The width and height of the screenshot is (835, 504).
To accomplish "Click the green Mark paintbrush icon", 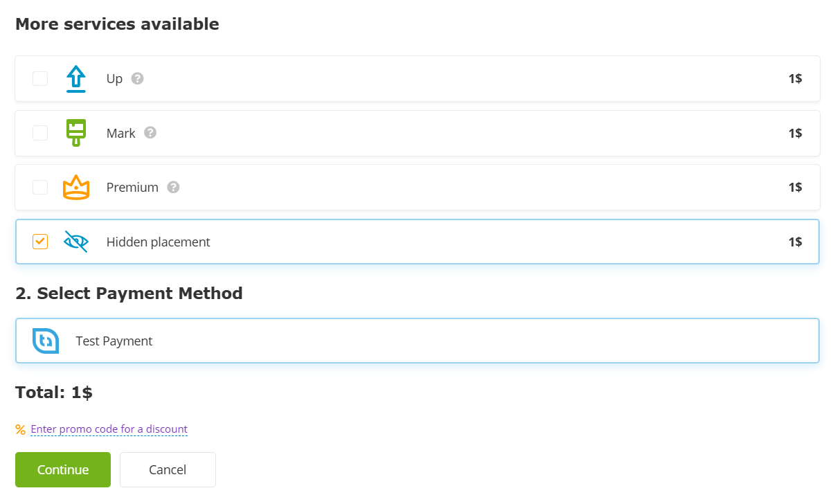I will point(76,133).
